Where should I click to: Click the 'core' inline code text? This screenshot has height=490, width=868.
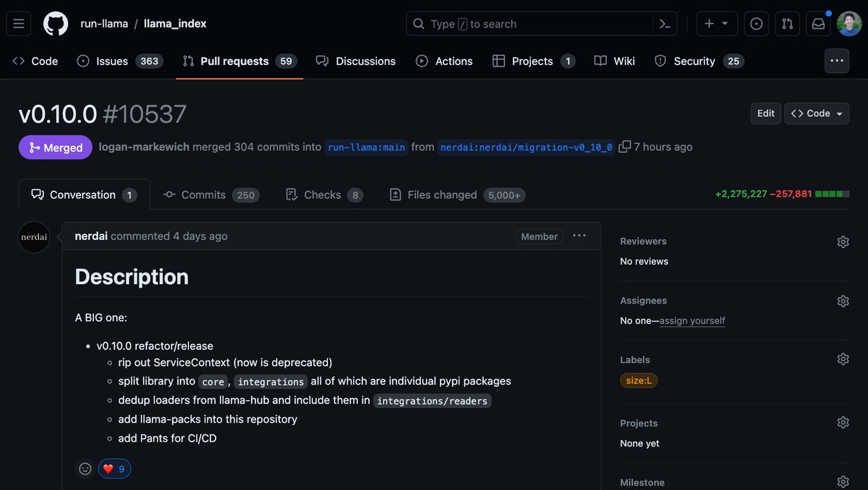(213, 382)
